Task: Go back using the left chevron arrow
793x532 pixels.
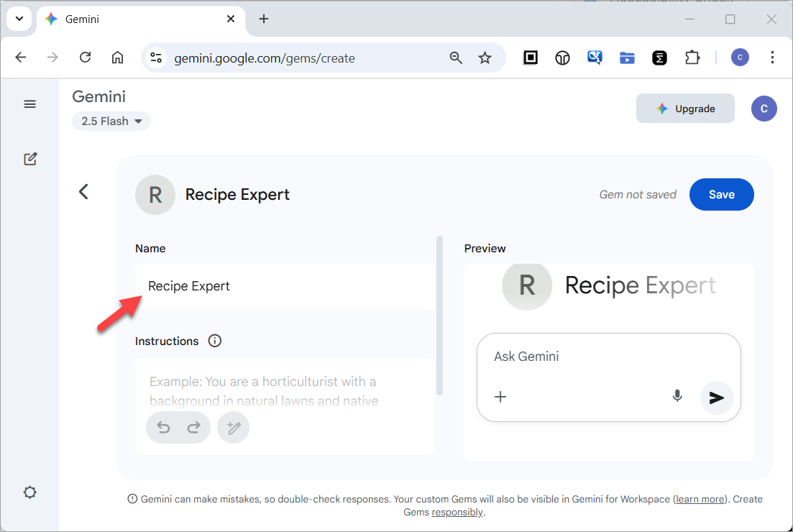Action: click(84, 192)
